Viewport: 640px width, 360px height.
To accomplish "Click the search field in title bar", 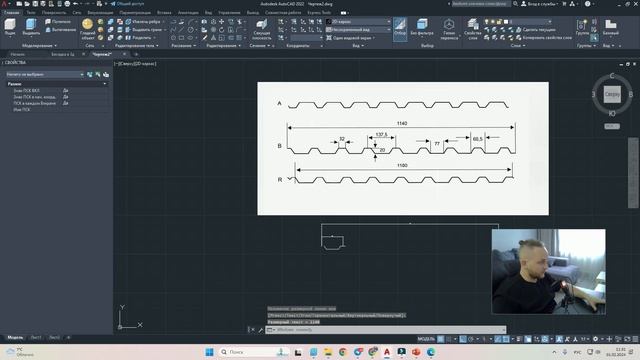I will (481, 4).
